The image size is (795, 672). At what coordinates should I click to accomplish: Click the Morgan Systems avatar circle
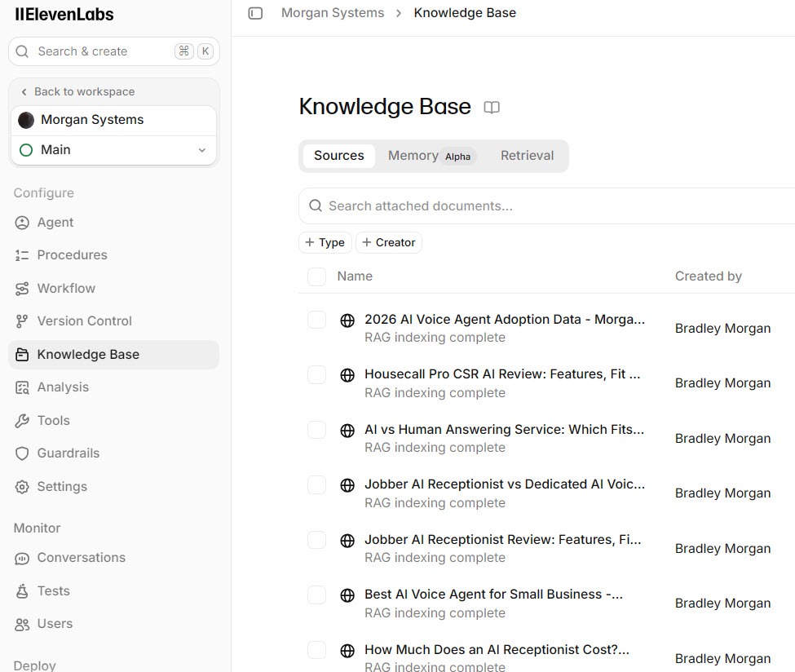(x=26, y=120)
